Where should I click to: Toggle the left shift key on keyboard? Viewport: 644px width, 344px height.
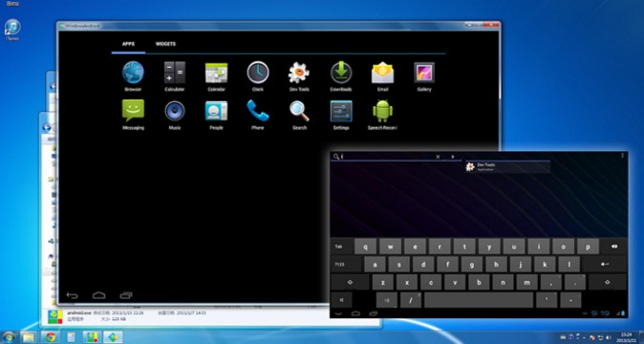coord(351,283)
